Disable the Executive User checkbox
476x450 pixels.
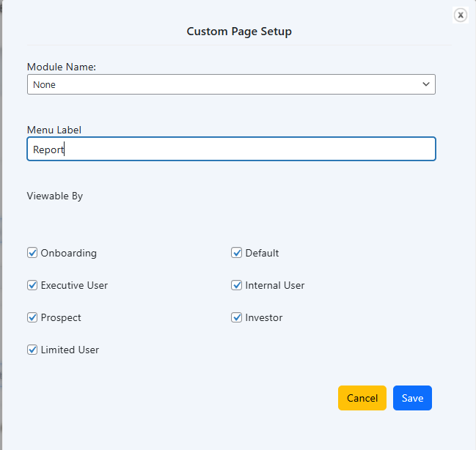pos(32,285)
